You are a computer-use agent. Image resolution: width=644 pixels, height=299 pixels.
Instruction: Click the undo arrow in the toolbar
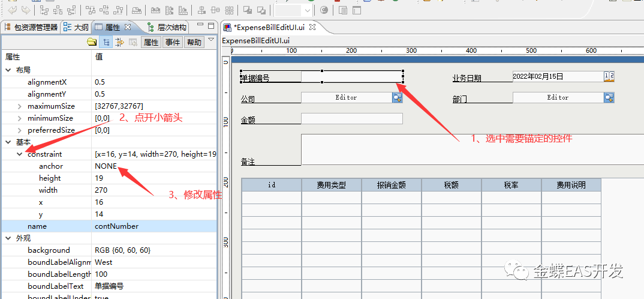[x=12, y=10]
